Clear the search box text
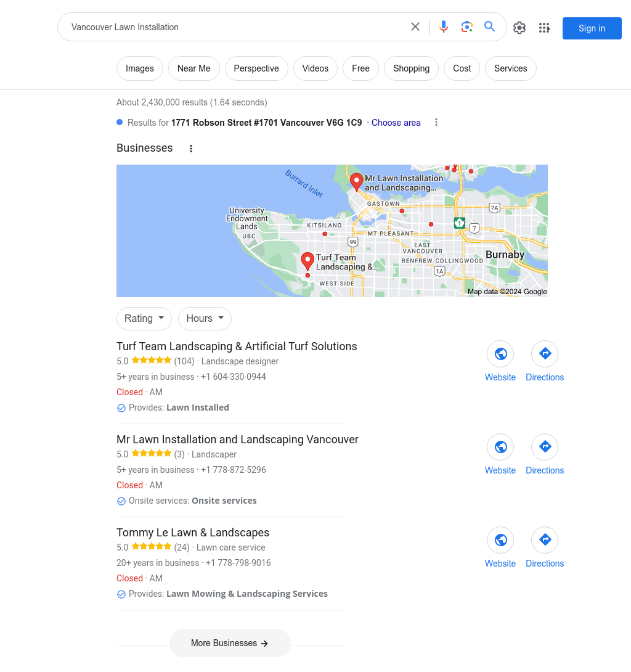 click(x=415, y=27)
